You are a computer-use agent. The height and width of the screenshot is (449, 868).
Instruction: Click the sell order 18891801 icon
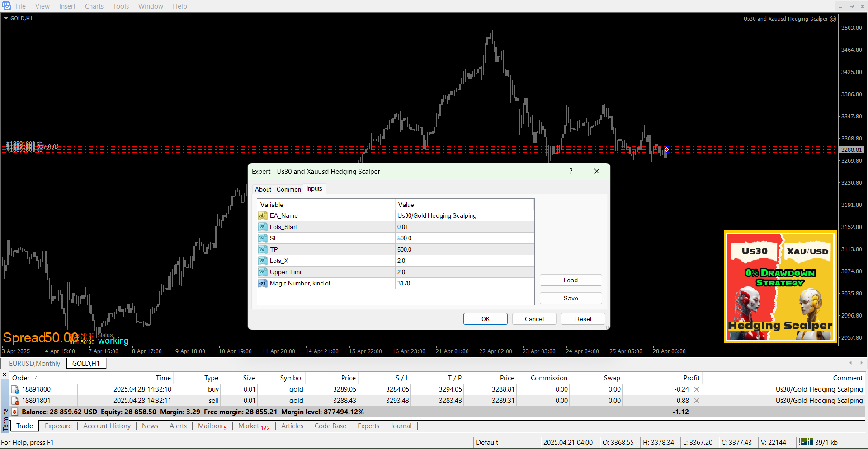pos(15,401)
